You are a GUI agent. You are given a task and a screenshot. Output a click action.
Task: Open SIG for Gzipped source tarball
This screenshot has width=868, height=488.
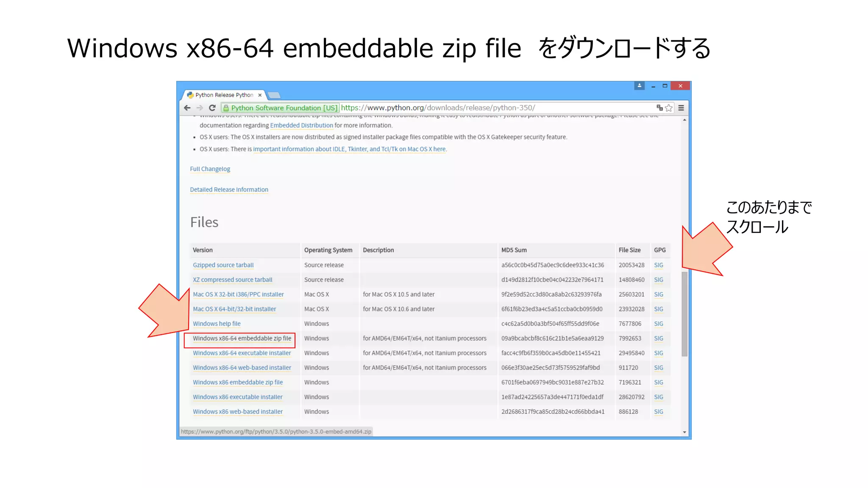point(658,265)
